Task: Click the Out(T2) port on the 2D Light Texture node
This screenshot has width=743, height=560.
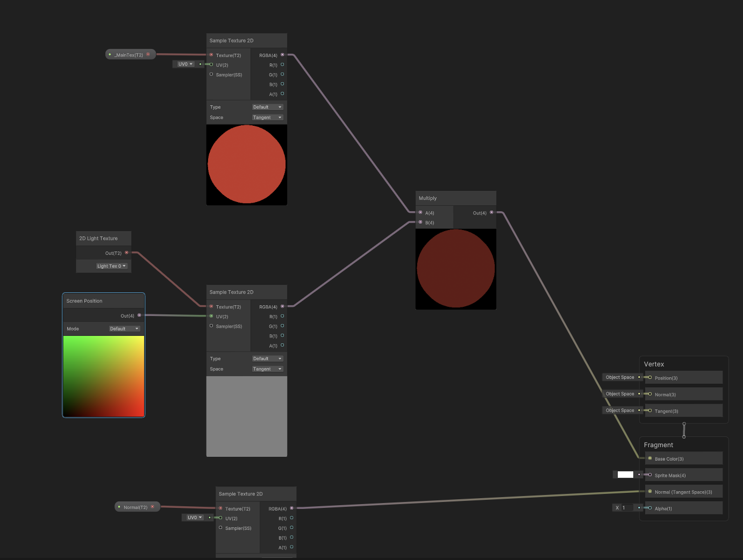Action: pos(127,253)
